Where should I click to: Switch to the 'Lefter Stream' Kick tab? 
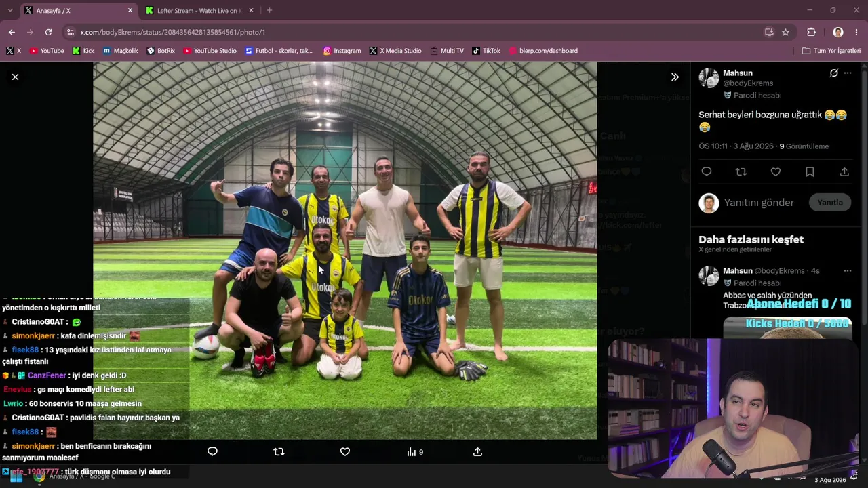(197, 11)
